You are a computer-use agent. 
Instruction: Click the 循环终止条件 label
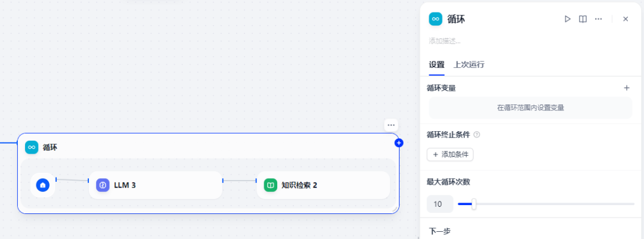click(x=448, y=134)
